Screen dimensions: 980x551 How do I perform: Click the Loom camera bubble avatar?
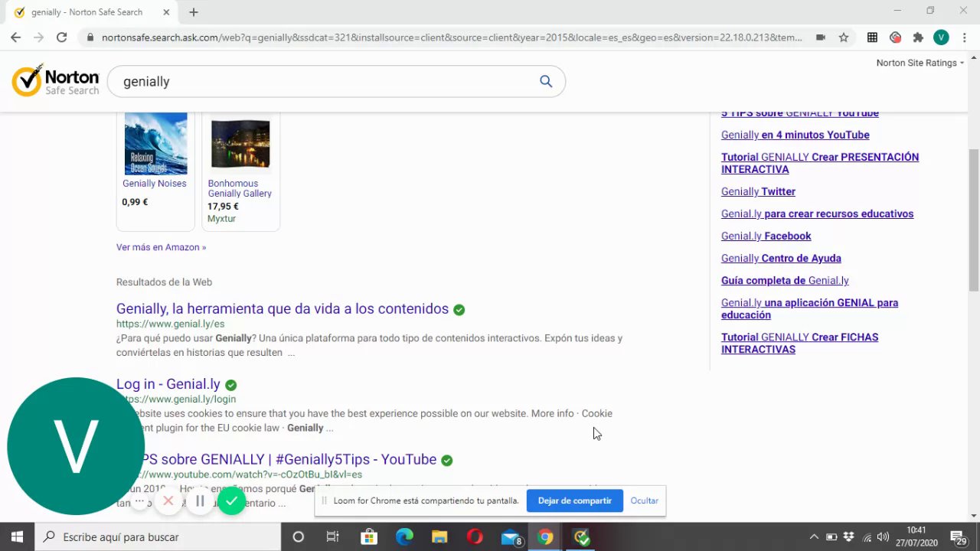tap(76, 446)
